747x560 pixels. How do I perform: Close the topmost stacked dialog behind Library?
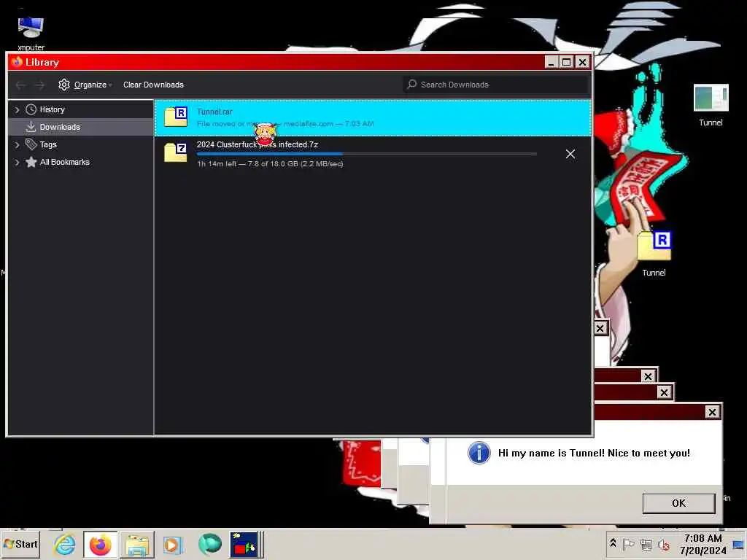coord(600,328)
